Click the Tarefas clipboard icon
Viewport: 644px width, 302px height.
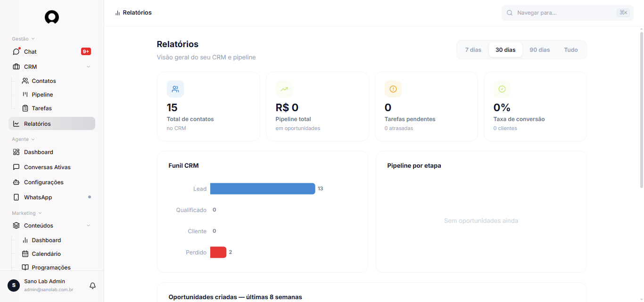(x=25, y=108)
